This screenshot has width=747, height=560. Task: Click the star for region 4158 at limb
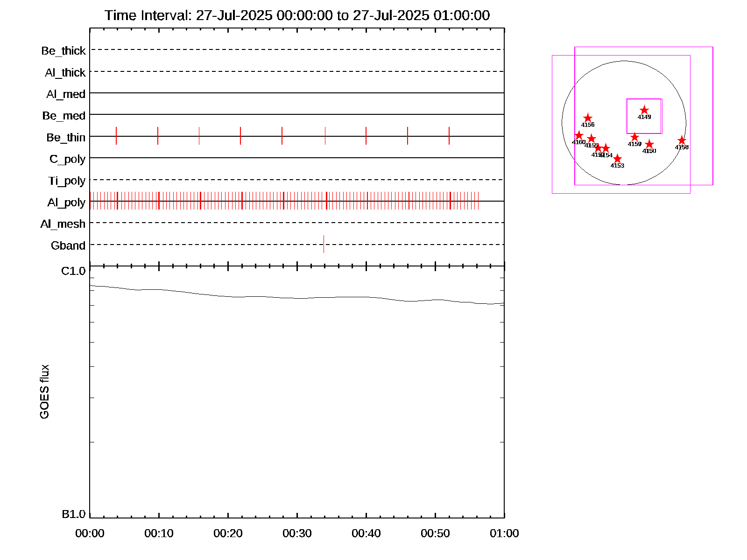(x=682, y=140)
